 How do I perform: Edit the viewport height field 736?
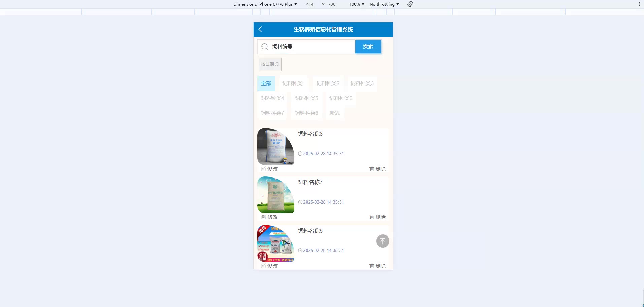pyautogui.click(x=332, y=4)
